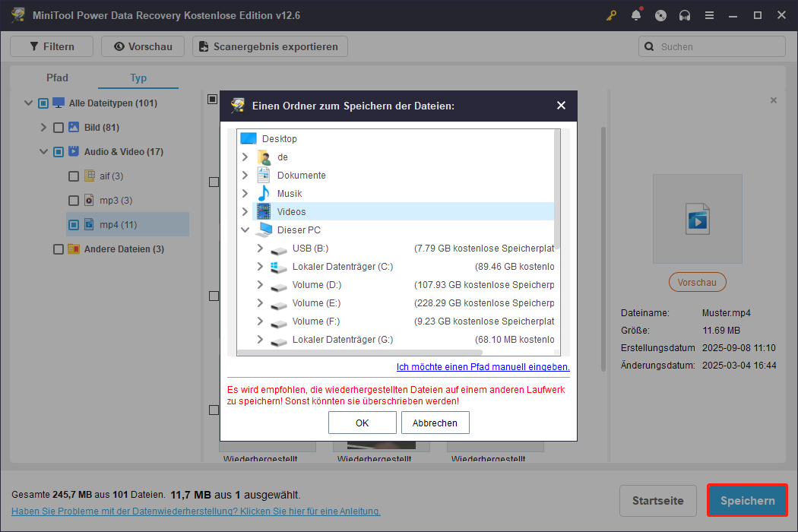
Task: Click the OK button in dialog
Action: tap(362, 423)
